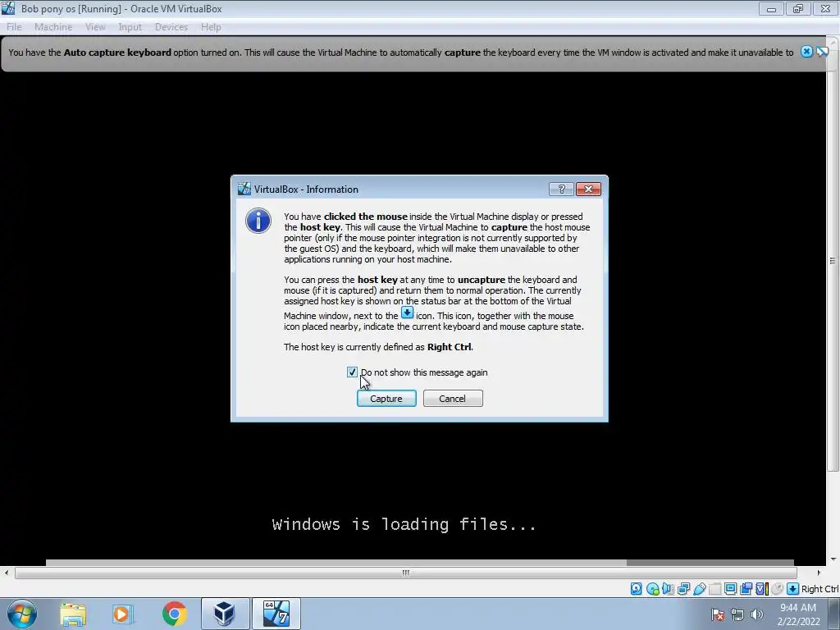Open the Machine menu

(x=53, y=27)
